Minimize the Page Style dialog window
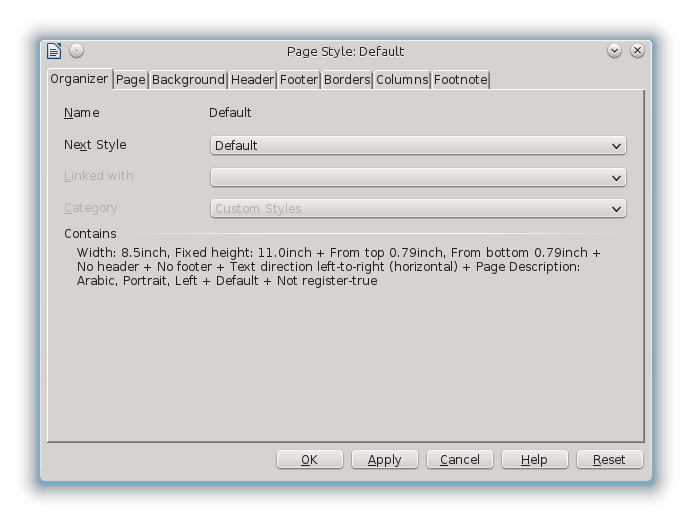Viewport: 692px width, 521px height. pyautogui.click(x=615, y=51)
